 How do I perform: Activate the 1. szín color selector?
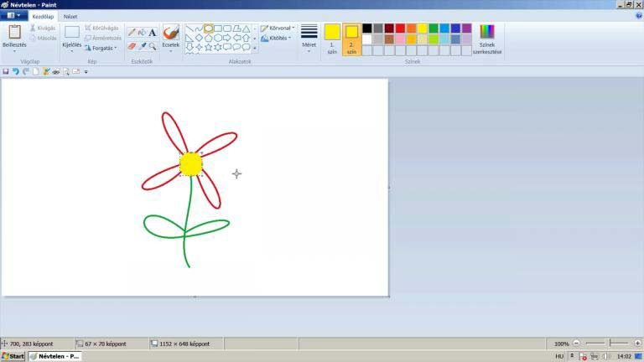click(332, 38)
